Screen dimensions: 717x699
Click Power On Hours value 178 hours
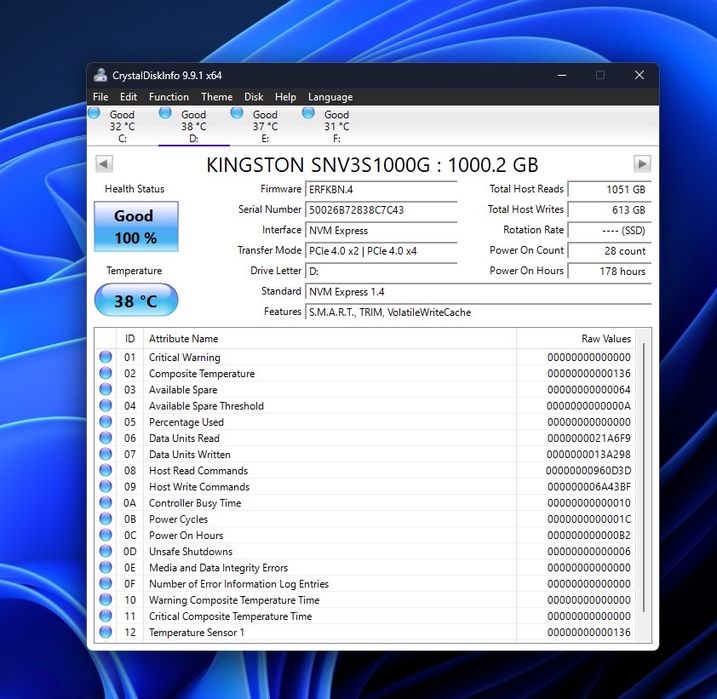pyautogui.click(x=609, y=271)
